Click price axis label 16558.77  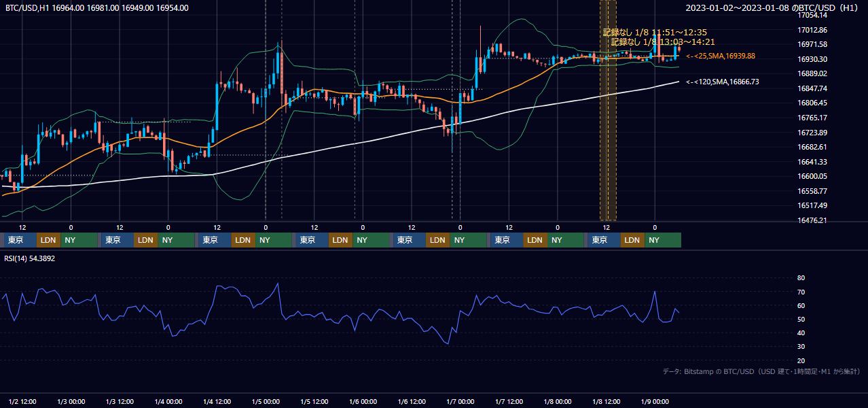pyautogui.click(x=812, y=191)
